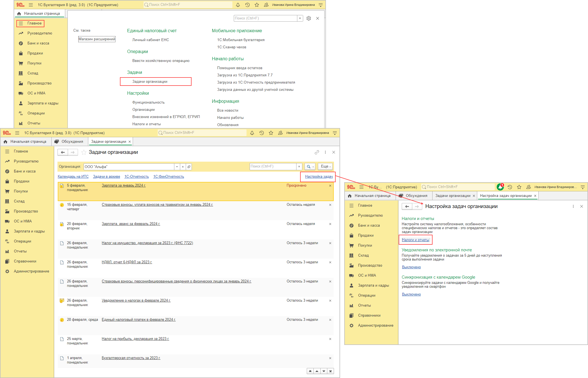Open Задачи в архиве link
This screenshot has width=588, height=378.
click(x=107, y=177)
